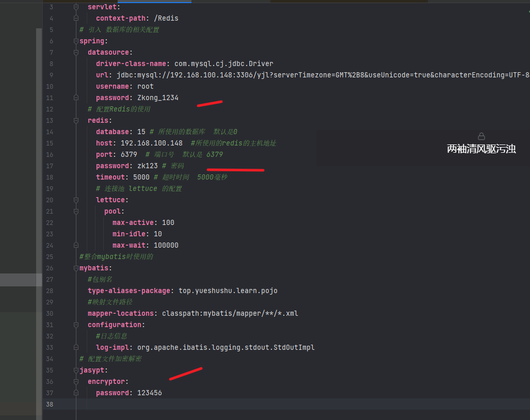Click the jasypt password value 123456

tap(149, 393)
